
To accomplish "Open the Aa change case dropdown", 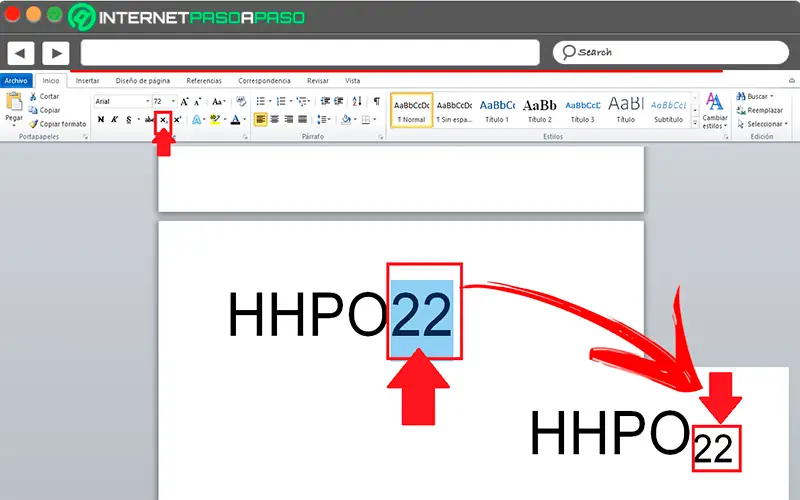I will click(219, 101).
